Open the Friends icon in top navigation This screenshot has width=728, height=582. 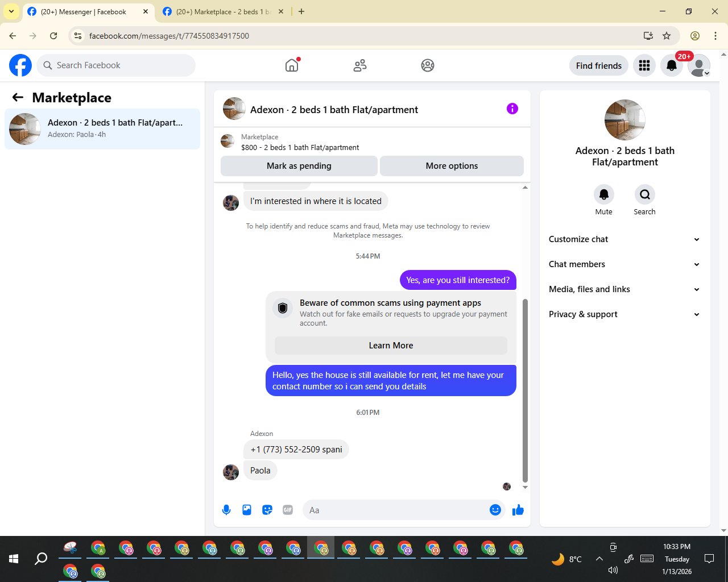(360, 65)
